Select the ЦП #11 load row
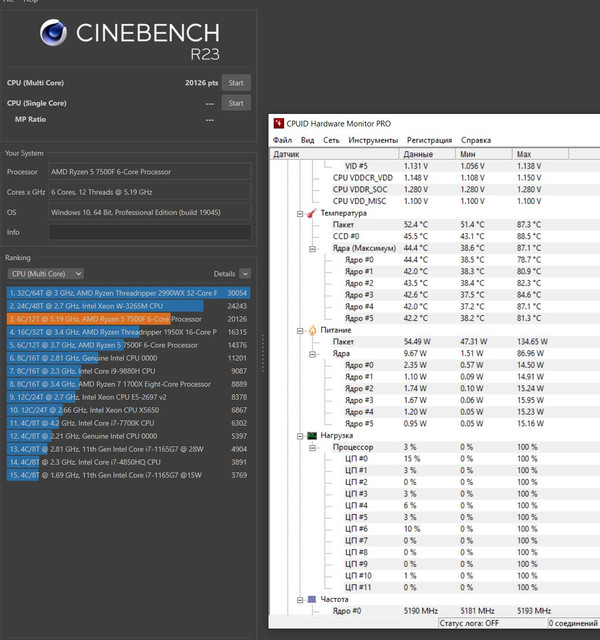 tap(435, 587)
